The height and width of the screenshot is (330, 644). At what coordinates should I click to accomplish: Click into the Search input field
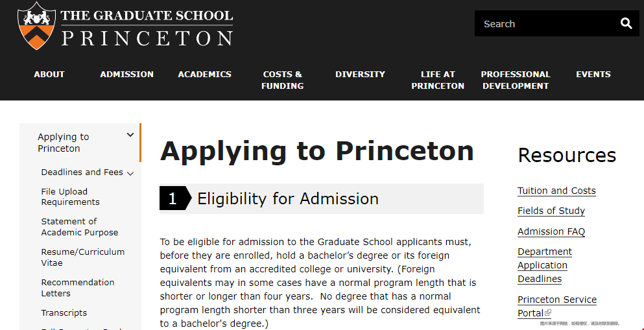546,24
